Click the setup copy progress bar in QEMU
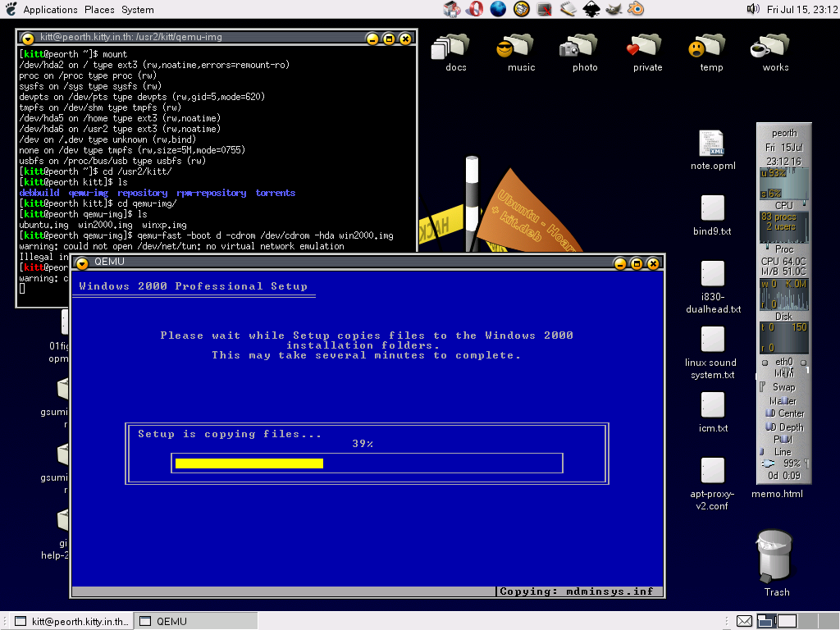This screenshot has height=630, width=840. tap(367, 463)
